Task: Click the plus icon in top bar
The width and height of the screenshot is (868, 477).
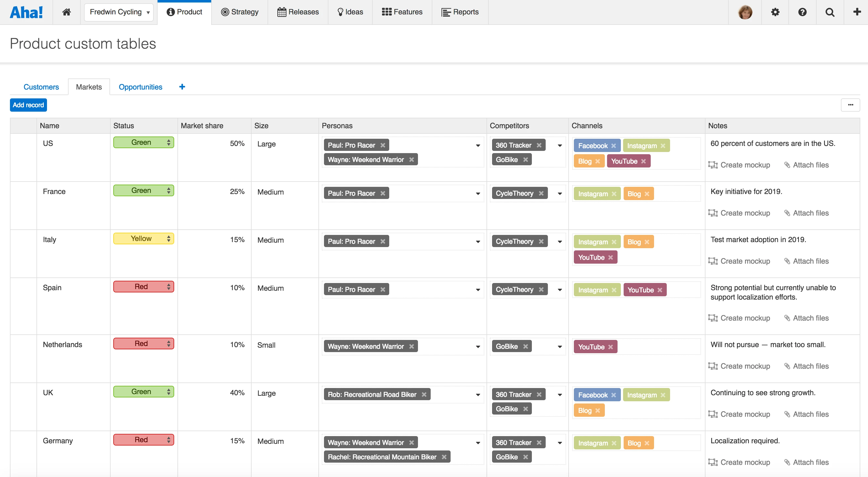Action: coord(857,12)
